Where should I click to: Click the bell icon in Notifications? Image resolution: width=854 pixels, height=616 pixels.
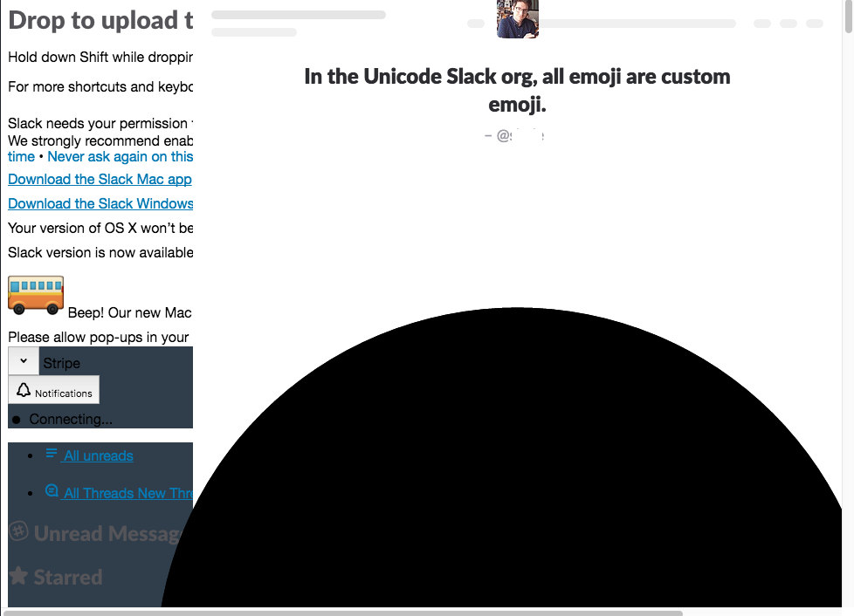tap(24, 390)
